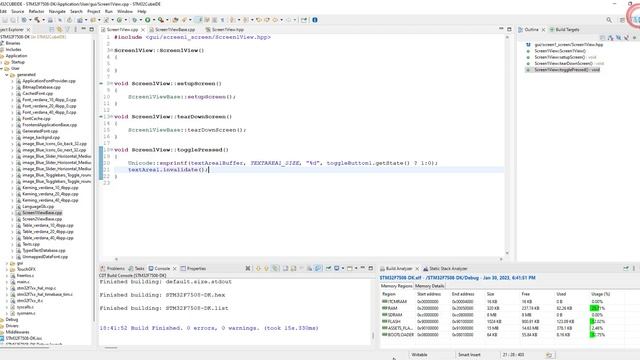Viewport: 640px width, 360px height.
Task: Select BitmapDatabase.cpp in Project Explorer
Action: tap(41, 87)
